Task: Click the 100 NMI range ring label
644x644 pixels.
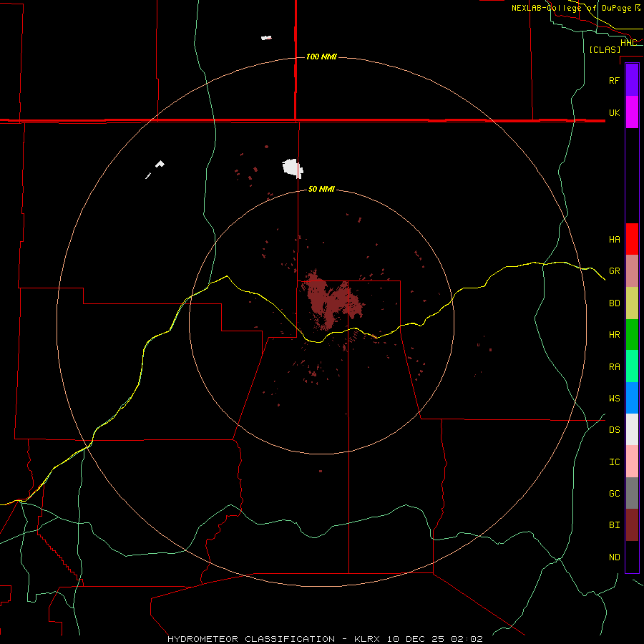Action: click(x=321, y=57)
